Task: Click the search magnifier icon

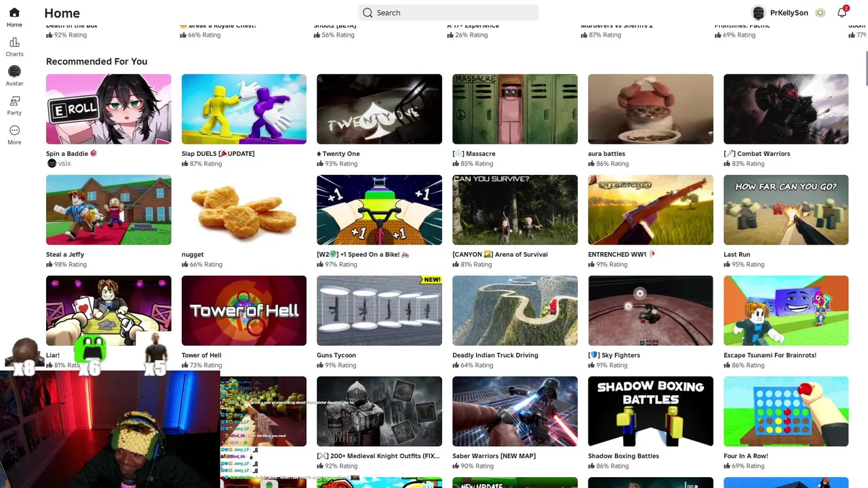Action: pos(368,13)
